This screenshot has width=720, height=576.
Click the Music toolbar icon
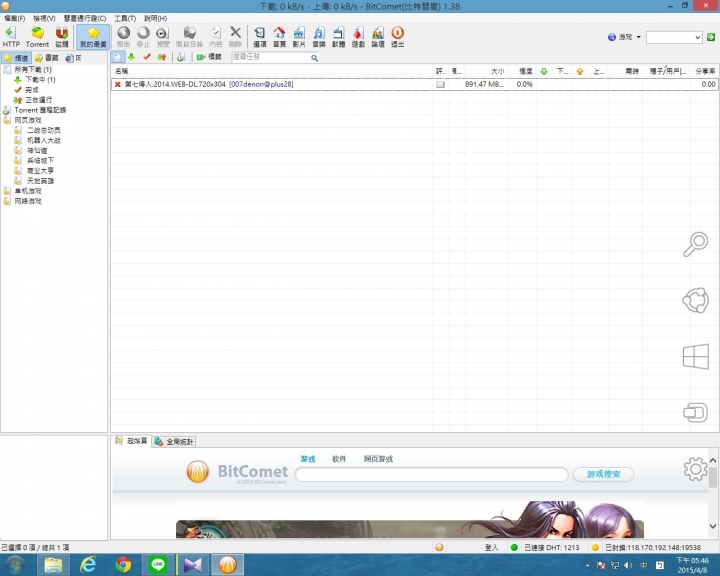click(319, 37)
